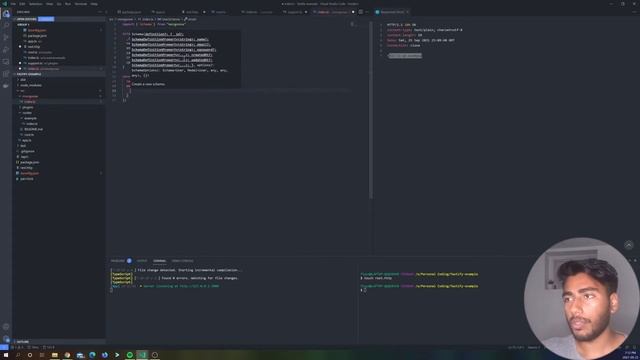Image resolution: width=640 pixels, height=360 pixels.
Task: Click the split editor icon
Action: click(360, 12)
